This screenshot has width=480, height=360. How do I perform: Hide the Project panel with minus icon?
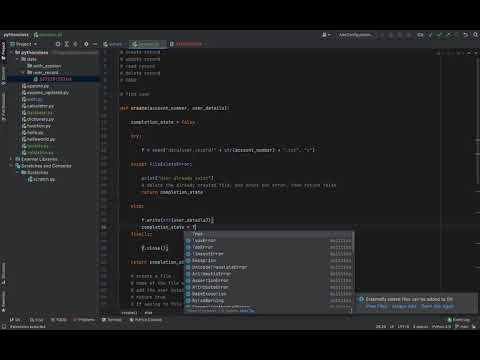[x=95, y=44]
